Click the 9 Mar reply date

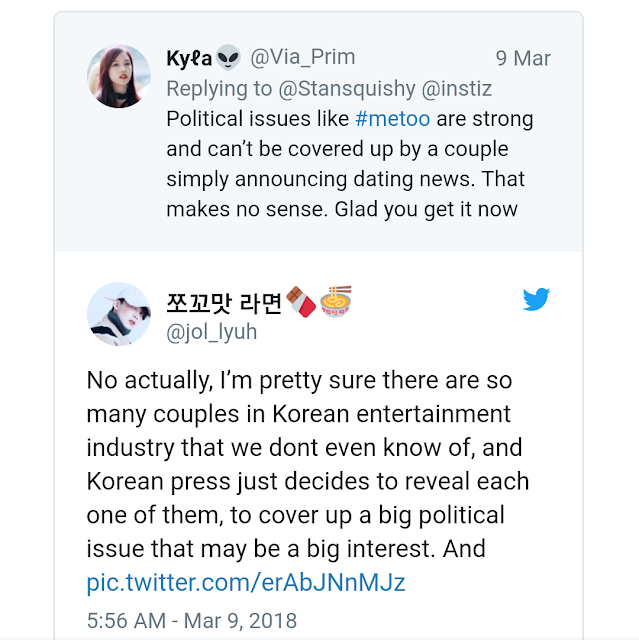coord(523,58)
